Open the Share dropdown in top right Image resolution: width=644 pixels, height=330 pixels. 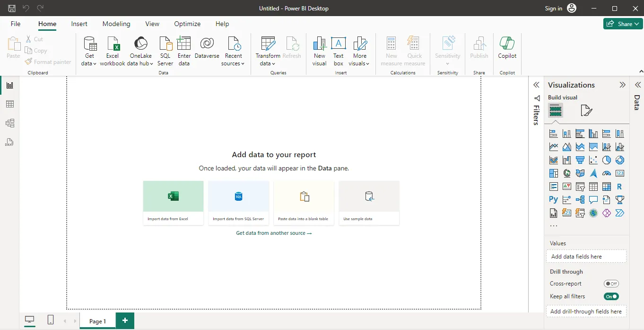pos(623,24)
